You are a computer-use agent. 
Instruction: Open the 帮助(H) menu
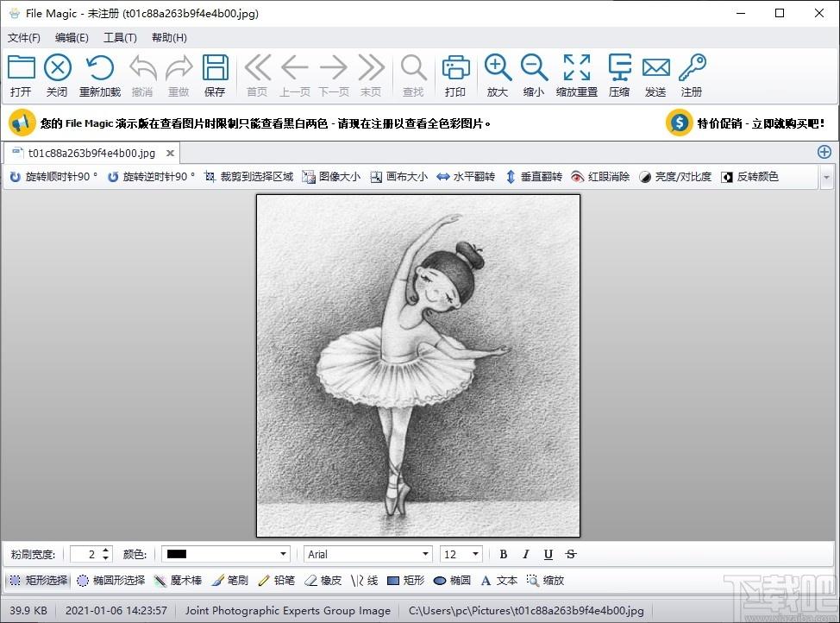tap(169, 37)
